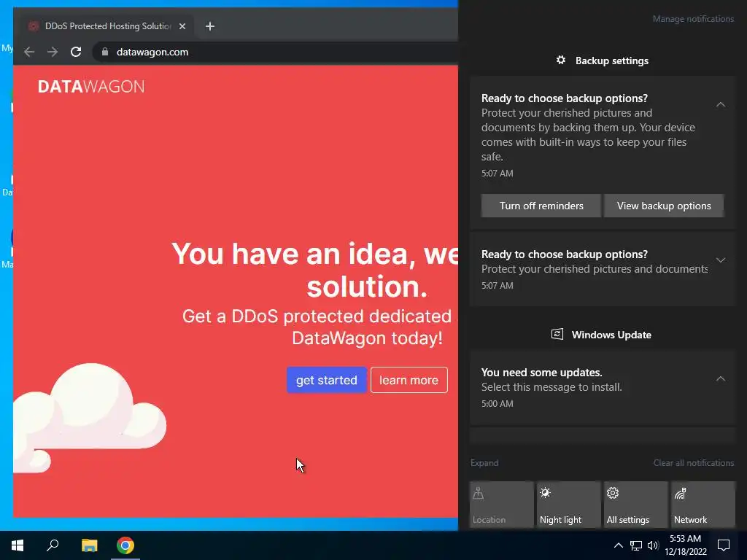Click the learn more button

pyautogui.click(x=409, y=380)
